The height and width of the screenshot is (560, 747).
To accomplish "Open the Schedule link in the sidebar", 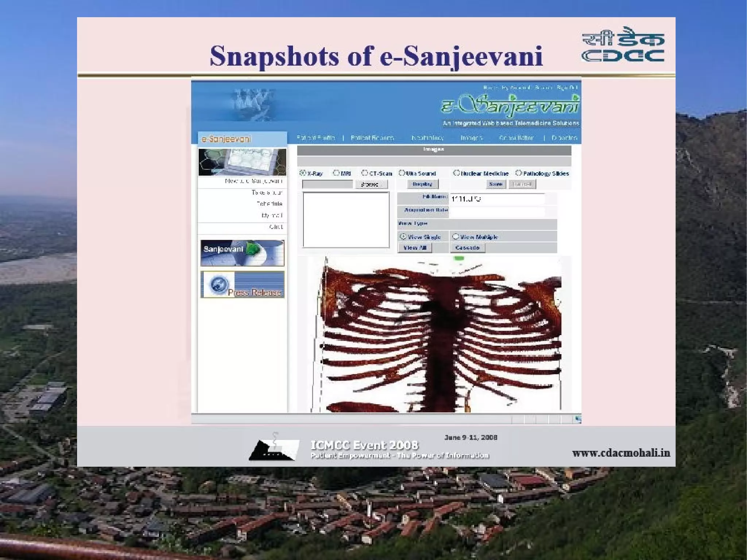I will pos(269,204).
